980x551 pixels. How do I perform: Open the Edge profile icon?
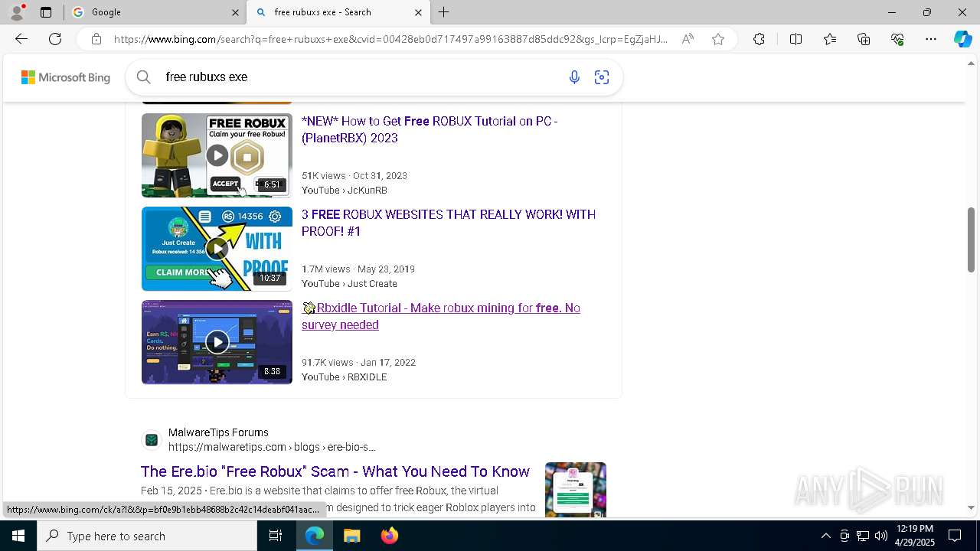[17, 12]
